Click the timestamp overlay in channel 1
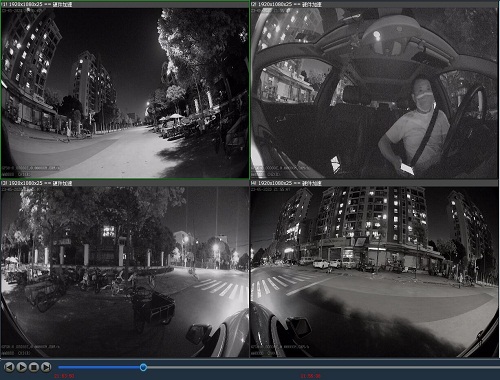 coord(22,11)
